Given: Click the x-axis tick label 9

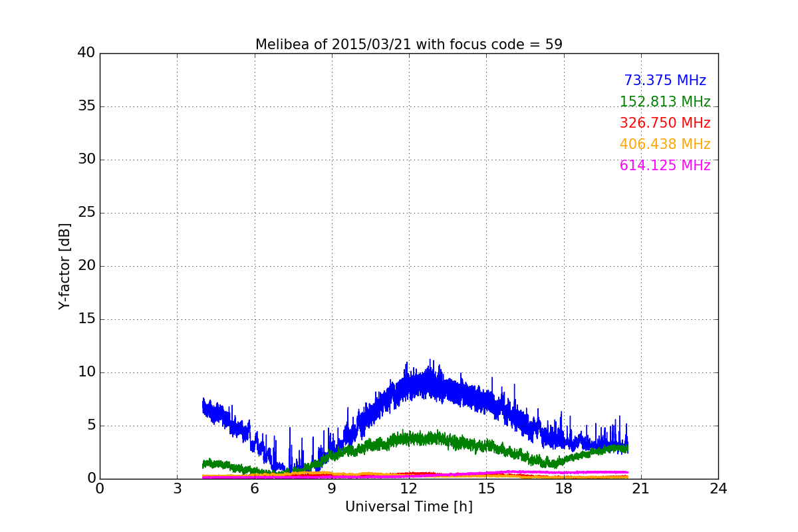Looking at the screenshot, I should click(x=332, y=489).
